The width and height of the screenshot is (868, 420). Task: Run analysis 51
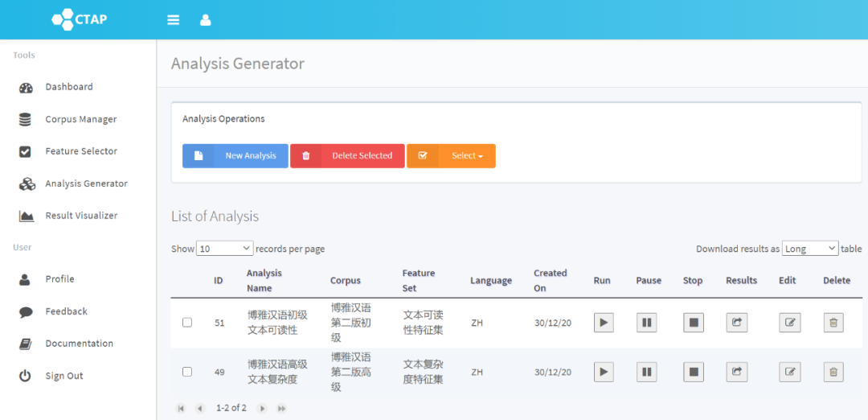[x=604, y=323]
